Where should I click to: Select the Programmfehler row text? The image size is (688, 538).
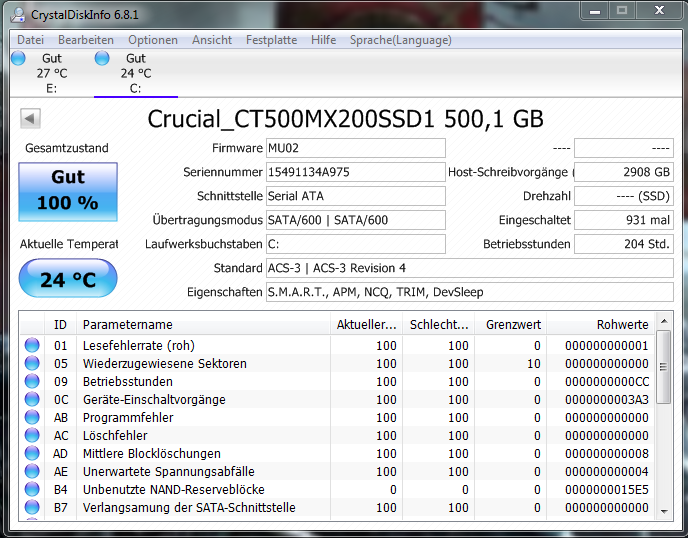pos(128,418)
